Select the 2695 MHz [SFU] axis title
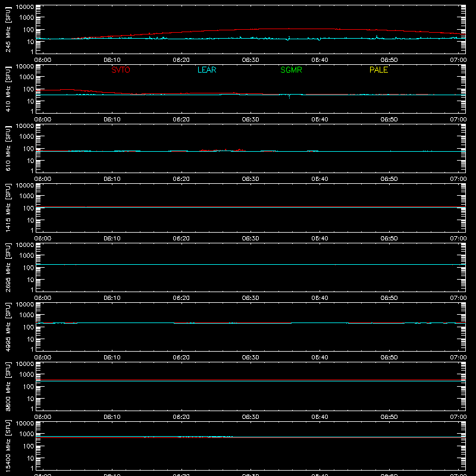Image resolution: width=476 pixels, height=476 pixels. (x=8, y=267)
